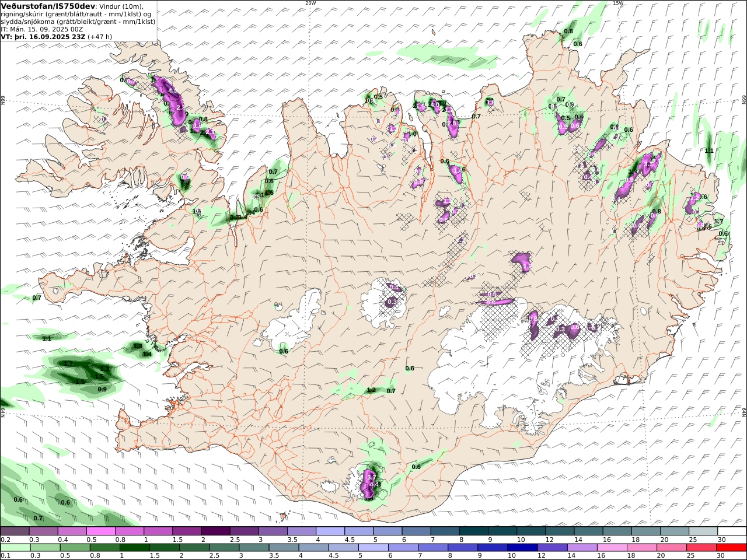Click the 0.2 label on the snow scale
Screen dimensions: 747x560
tap(5, 540)
